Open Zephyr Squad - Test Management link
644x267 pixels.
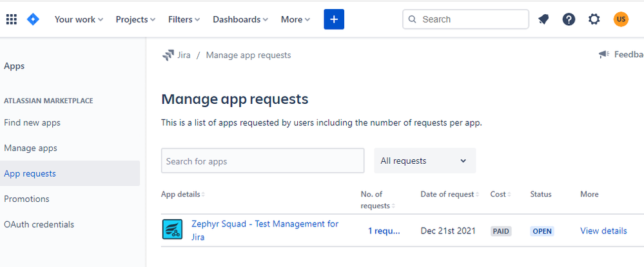click(x=265, y=230)
